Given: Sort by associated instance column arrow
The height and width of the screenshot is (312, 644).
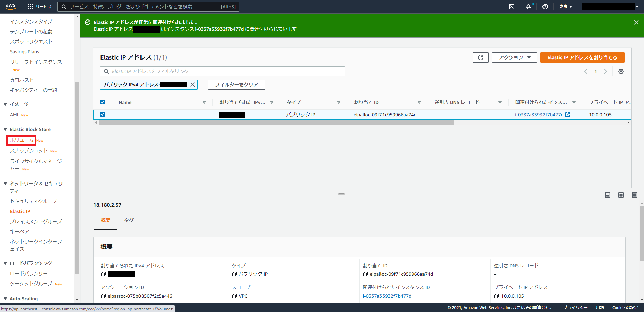Looking at the screenshot, I should (574, 102).
